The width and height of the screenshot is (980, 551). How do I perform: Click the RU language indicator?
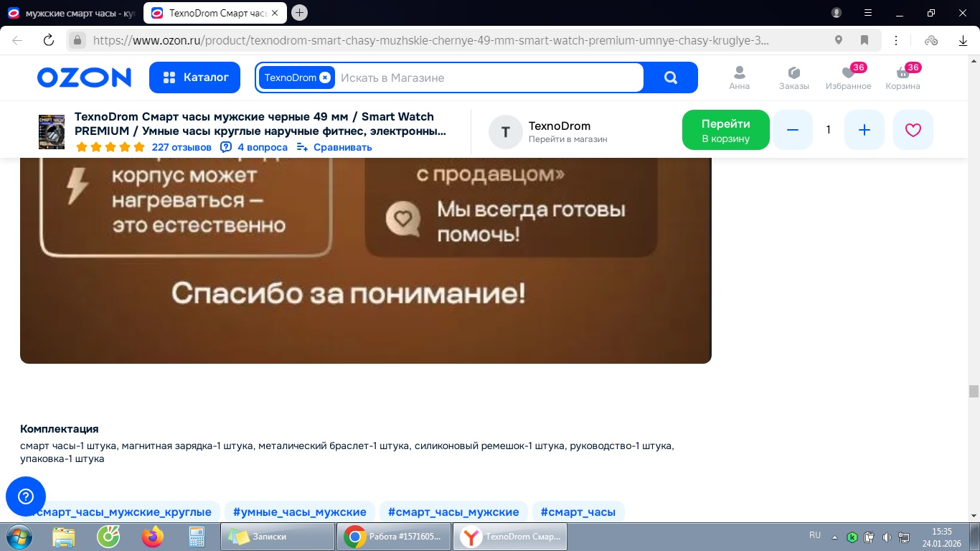[x=815, y=535]
